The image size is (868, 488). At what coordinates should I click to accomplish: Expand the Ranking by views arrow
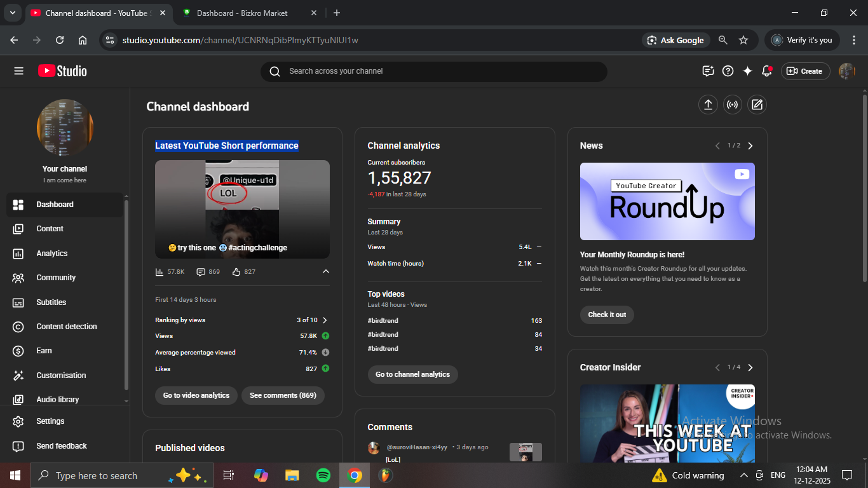coord(325,320)
